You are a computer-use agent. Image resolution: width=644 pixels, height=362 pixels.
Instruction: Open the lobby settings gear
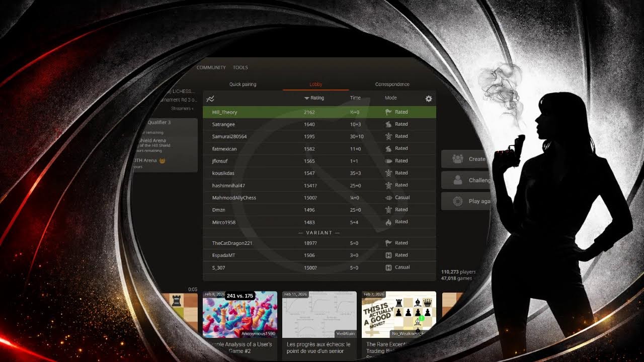click(429, 99)
